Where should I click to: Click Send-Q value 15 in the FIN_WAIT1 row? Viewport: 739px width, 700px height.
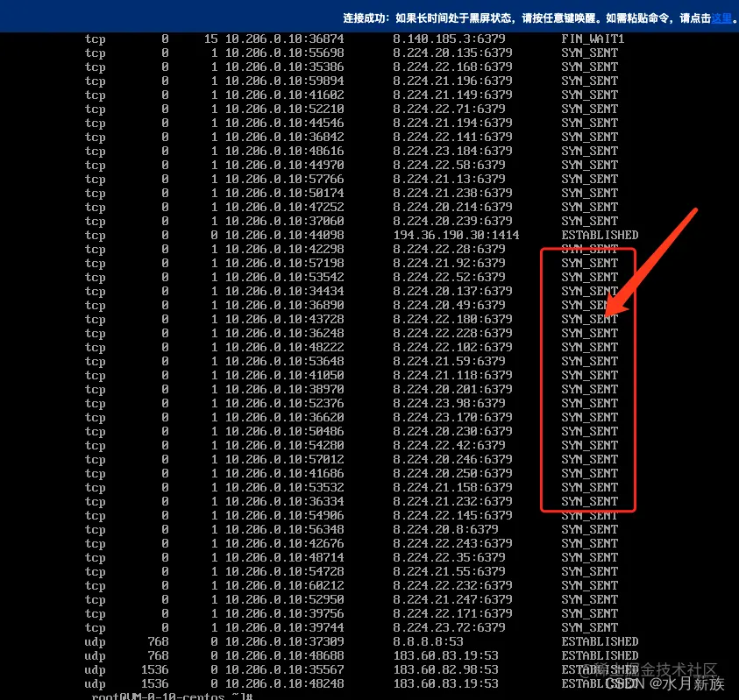pyautogui.click(x=211, y=39)
